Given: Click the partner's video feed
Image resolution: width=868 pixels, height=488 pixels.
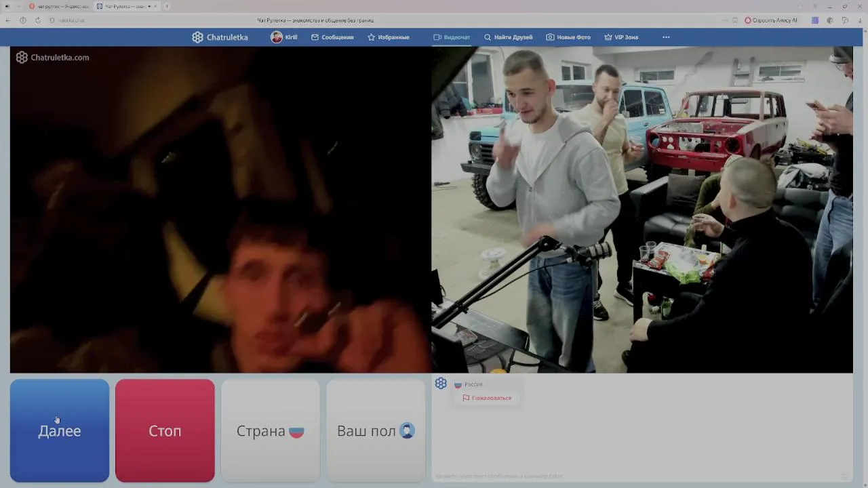Looking at the screenshot, I should click(x=220, y=209).
